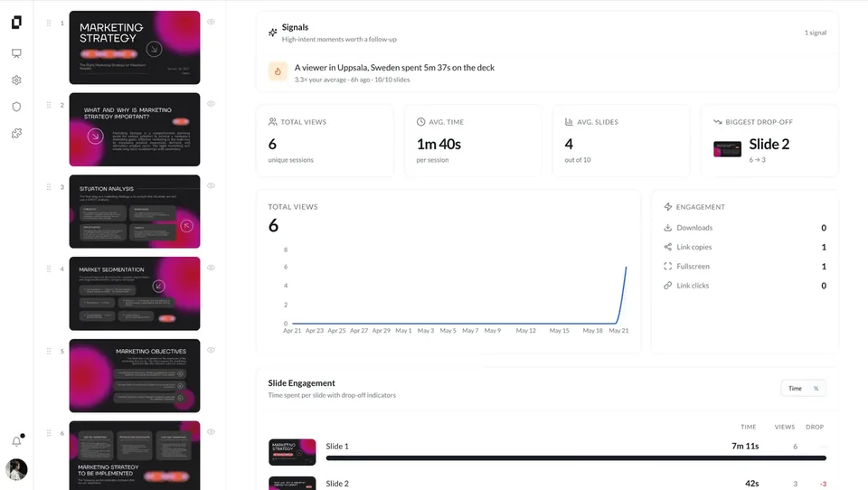The width and height of the screenshot is (868, 490).
Task: Toggle visibility of slide 6
Action: coord(211,432)
